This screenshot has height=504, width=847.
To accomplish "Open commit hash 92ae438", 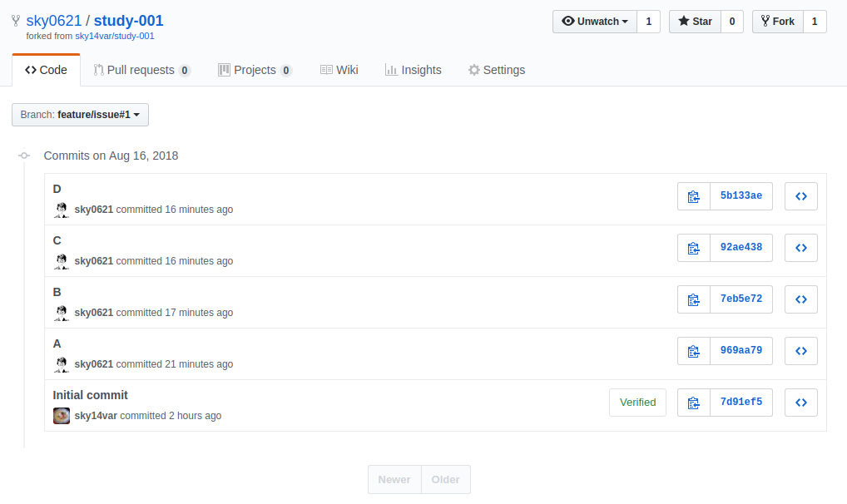I will pos(741,248).
